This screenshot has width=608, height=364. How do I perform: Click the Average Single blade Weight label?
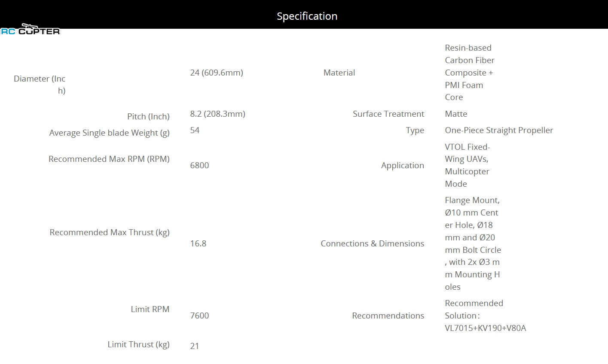point(109,133)
